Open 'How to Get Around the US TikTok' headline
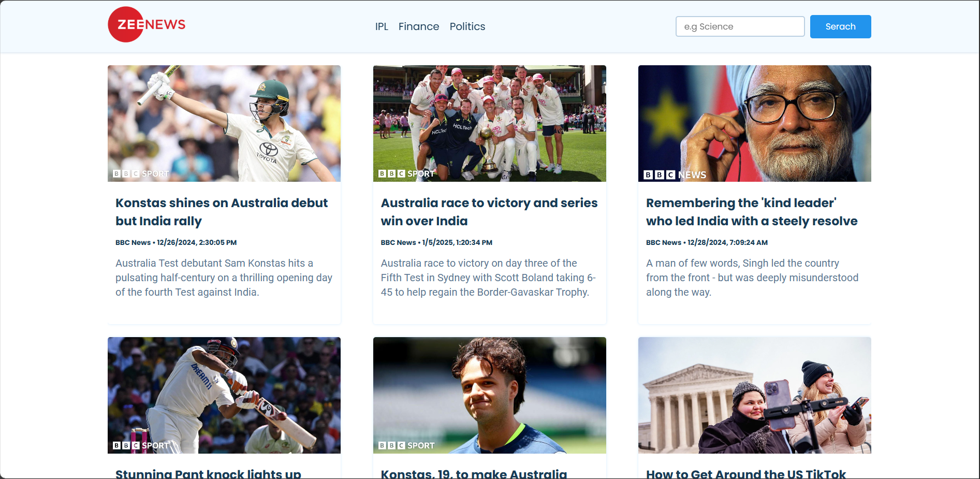 [x=746, y=473]
